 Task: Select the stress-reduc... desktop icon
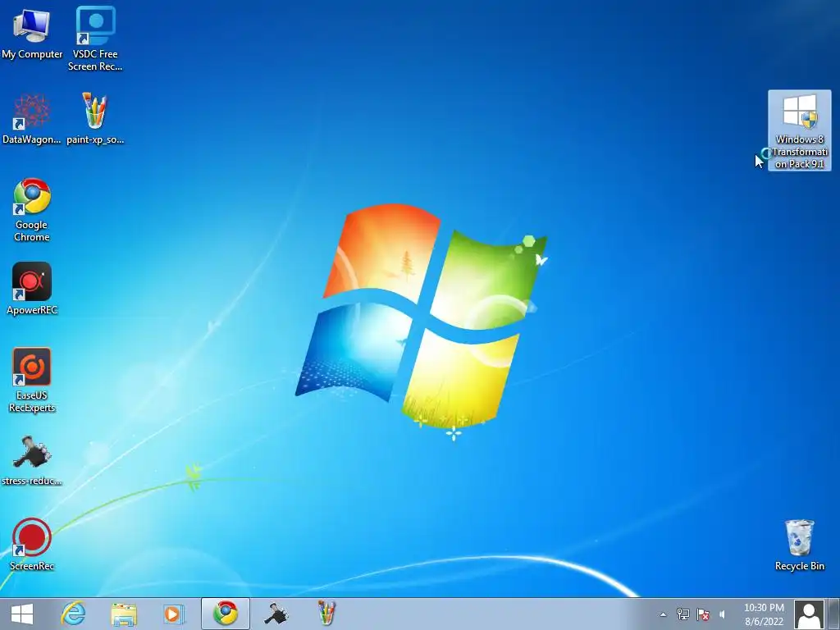(x=32, y=460)
